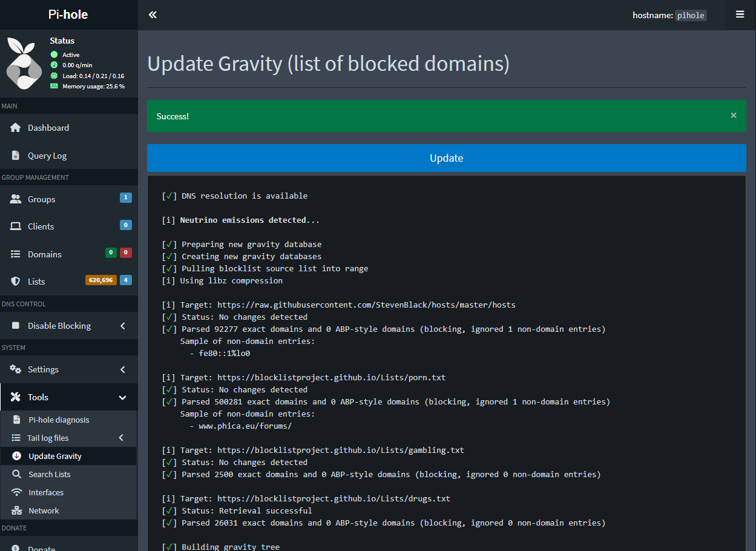
Task: Click the Active status indicator text
Action: point(71,55)
